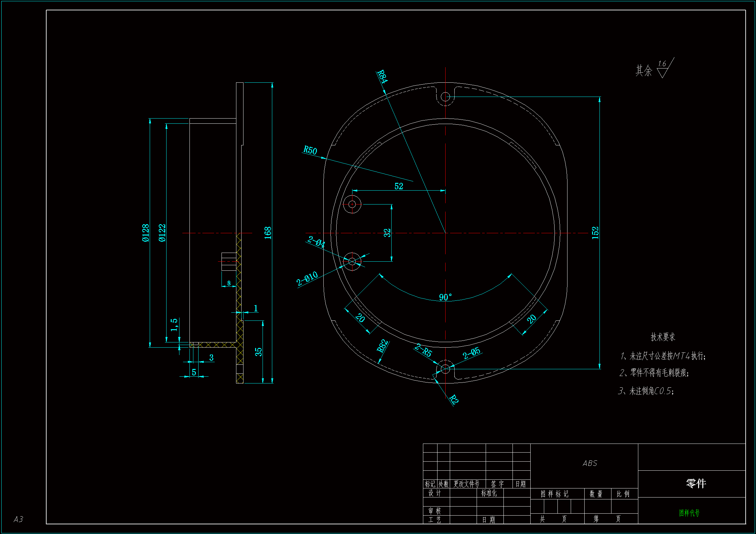Click the 2-R5 fillet callout
This screenshot has height=534, width=756.
423,350
